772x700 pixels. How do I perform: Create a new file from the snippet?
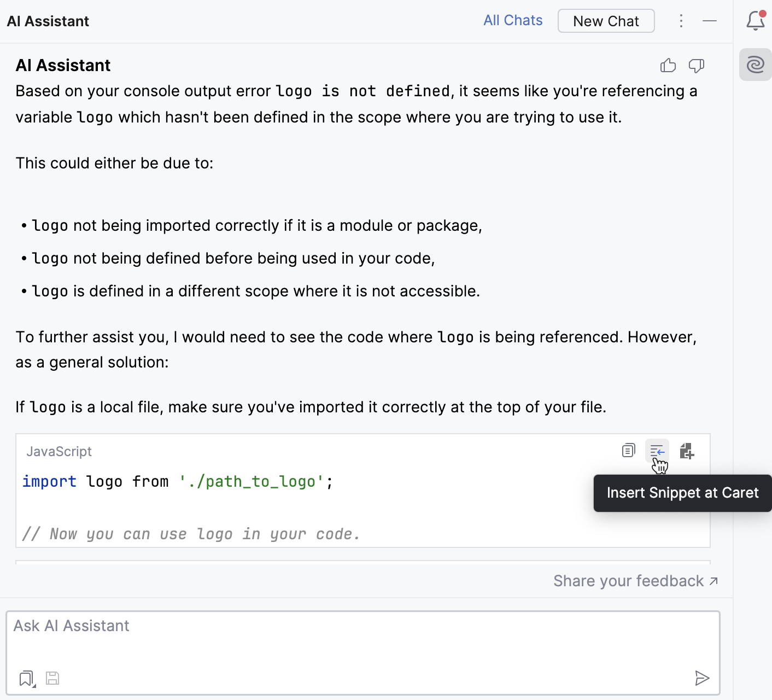tap(687, 451)
